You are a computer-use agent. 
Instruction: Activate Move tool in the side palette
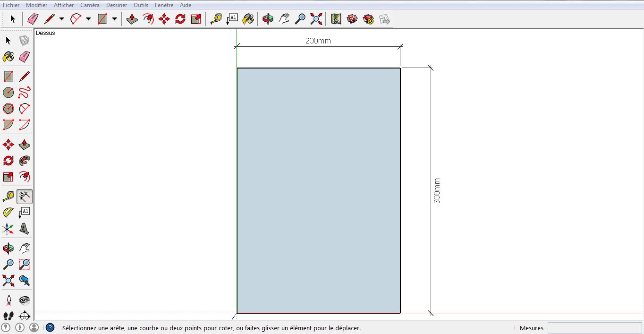pos(8,145)
